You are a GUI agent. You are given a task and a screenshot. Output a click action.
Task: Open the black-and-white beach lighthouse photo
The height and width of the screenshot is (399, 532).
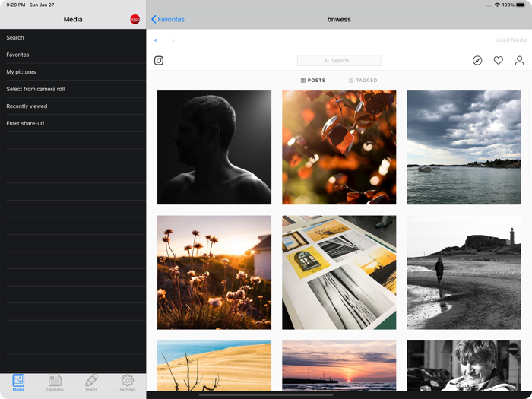click(x=464, y=272)
